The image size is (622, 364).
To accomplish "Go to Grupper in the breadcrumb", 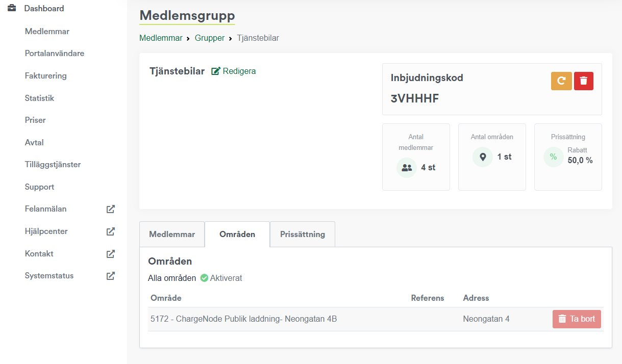I will [209, 38].
